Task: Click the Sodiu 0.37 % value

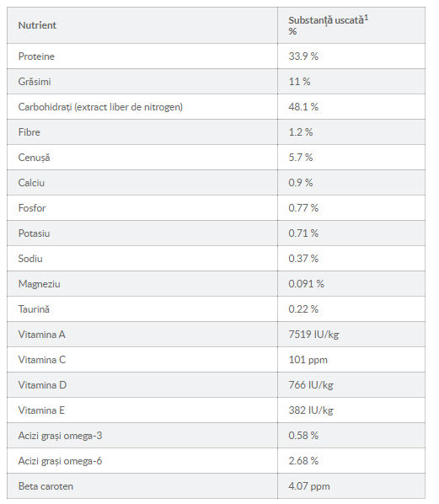Action: (x=303, y=259)
